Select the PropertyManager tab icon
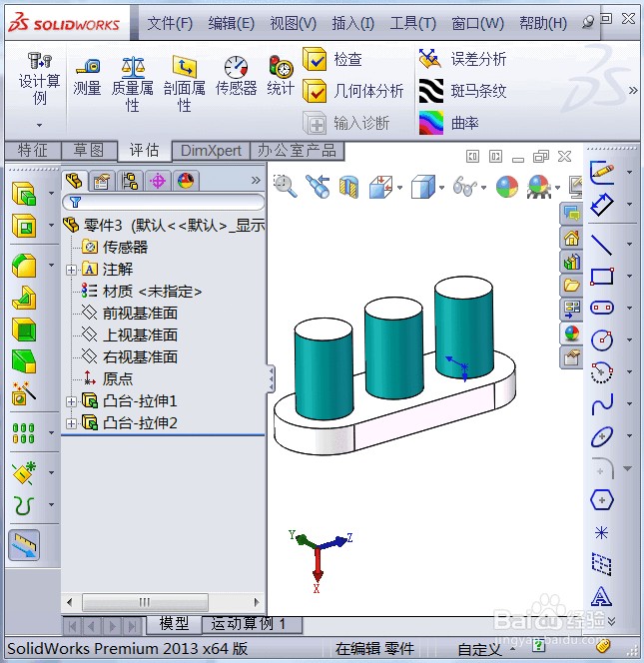This screenshot has height=663, width=644. 102,181
